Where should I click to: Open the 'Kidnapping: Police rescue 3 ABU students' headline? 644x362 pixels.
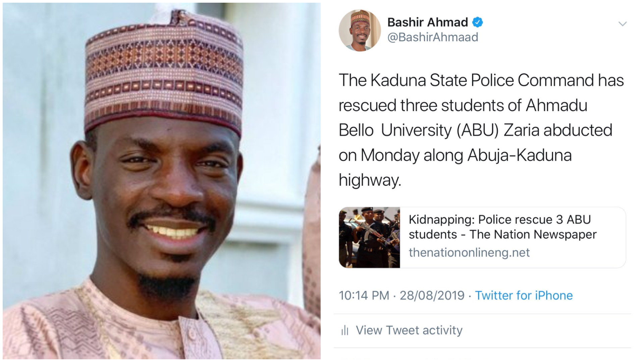(502, 227)
